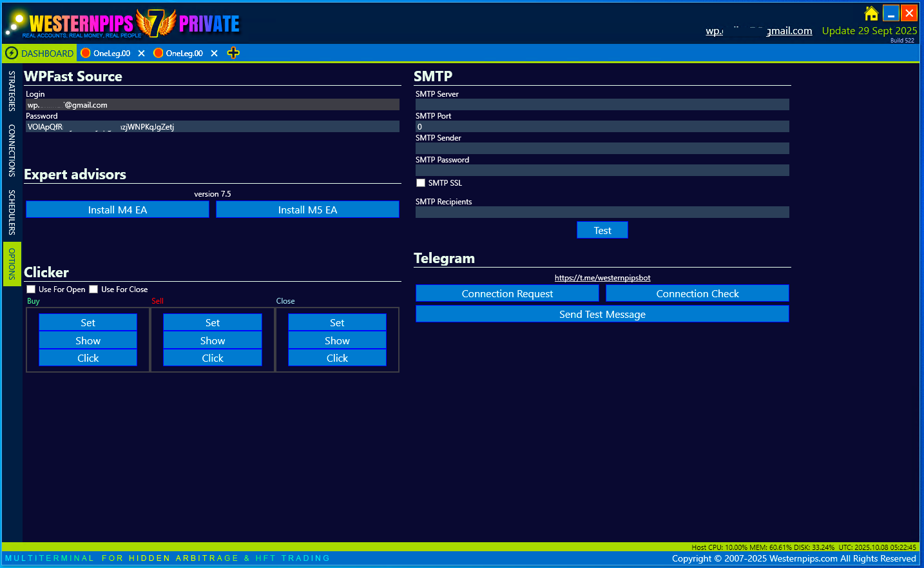
Task: Toggle the Use For Close checkbox
Action: pyautogui.click(x=93, y=289)
